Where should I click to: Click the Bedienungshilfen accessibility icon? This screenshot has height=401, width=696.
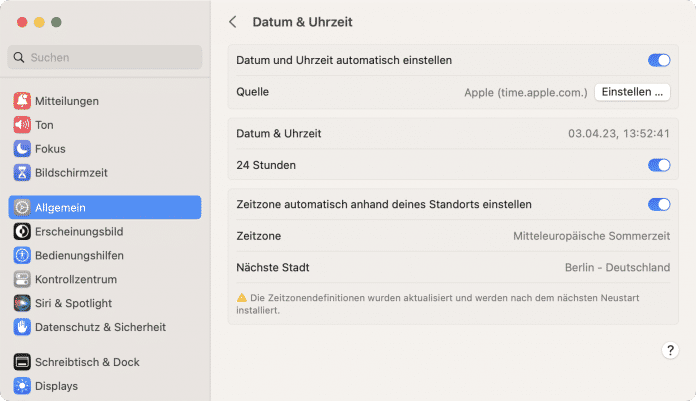click(x=22, y=255)
